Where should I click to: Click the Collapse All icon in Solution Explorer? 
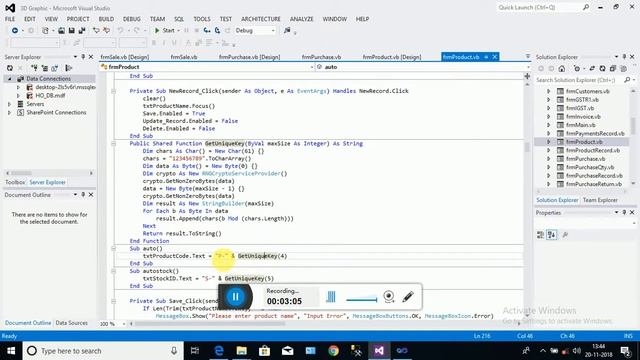tap(613, 69)
